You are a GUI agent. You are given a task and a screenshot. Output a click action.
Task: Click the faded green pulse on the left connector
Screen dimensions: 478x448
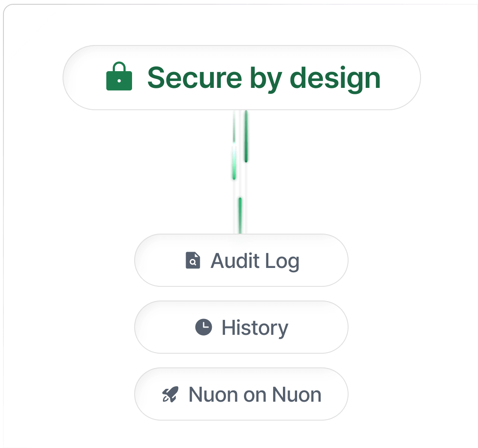point(234,165)
